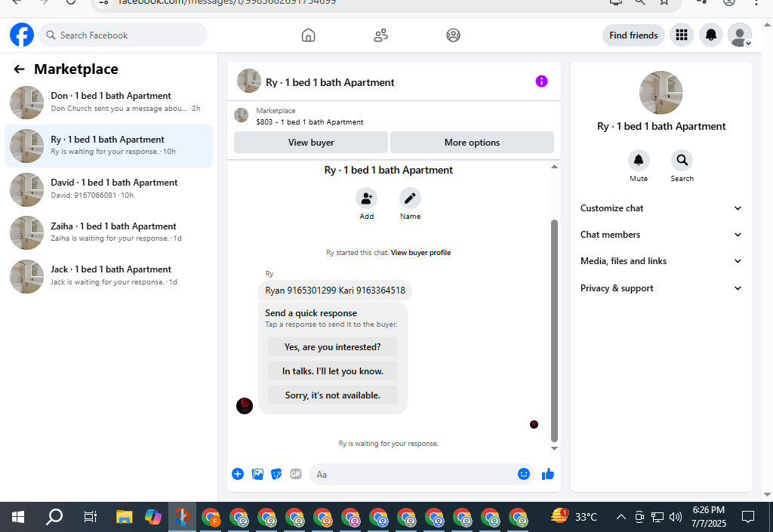
Task: Choose a GIF icon in composer
Action: (296, 474)
